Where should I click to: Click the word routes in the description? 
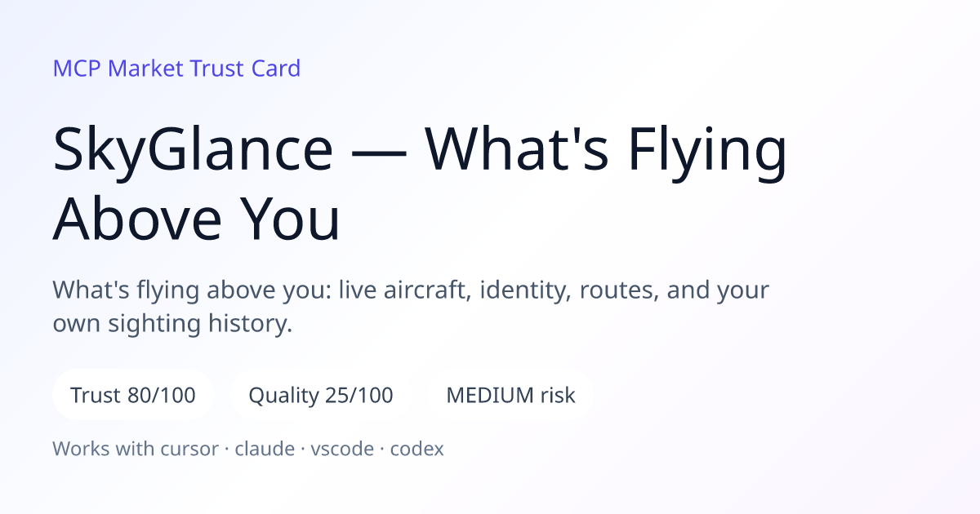coord(618,290)
